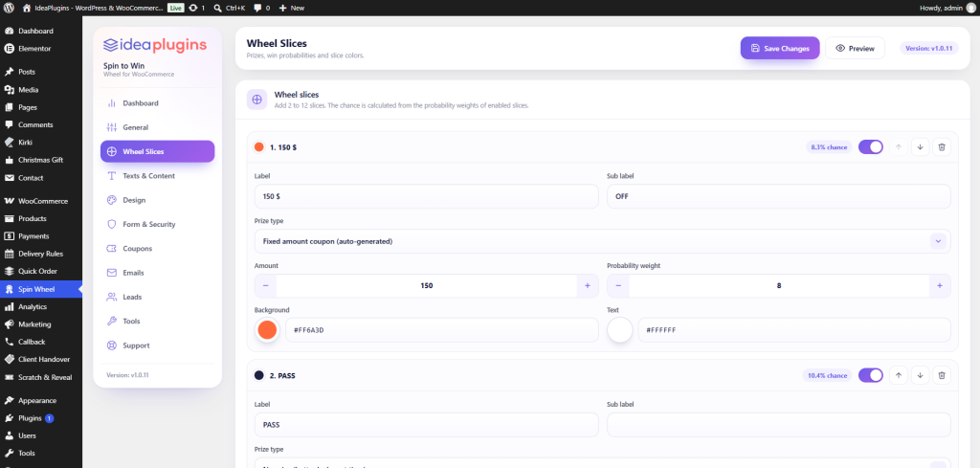The image size is (980, 468).
Task: Open Christmas Gift menu icon
Action: [10, 159]
